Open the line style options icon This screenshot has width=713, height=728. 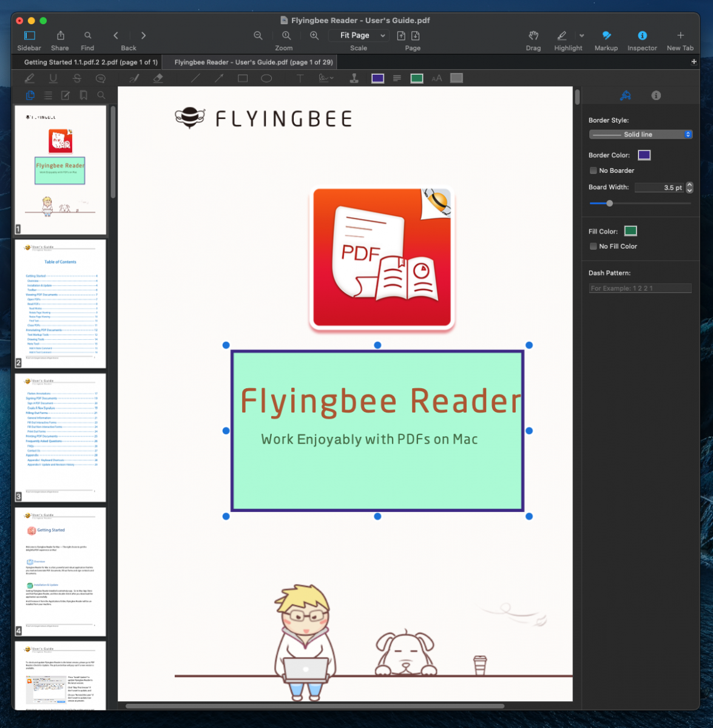pos(397,78)
